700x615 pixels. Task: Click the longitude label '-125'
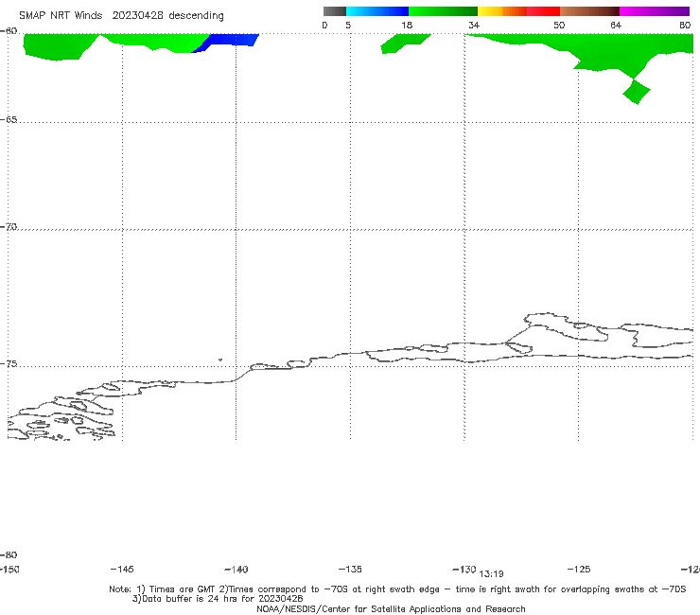pyautogui.click(x=579, y=569)
